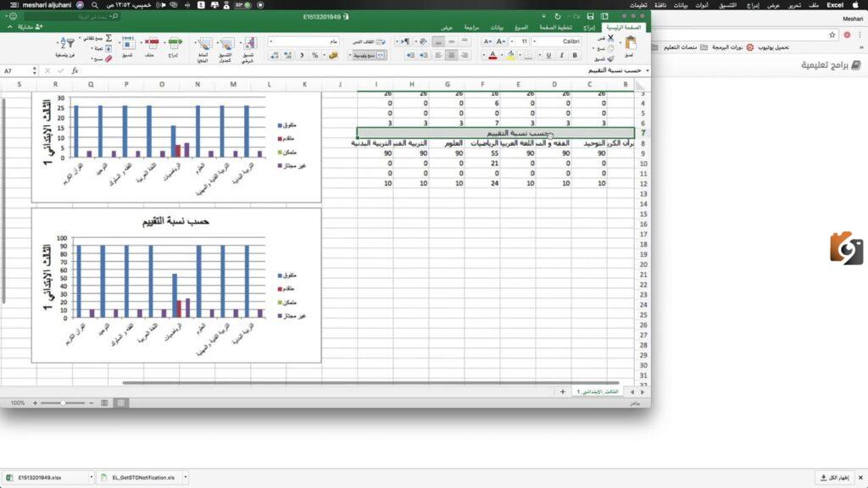Open the Calibri font name dropdown
Image resolution: width=868 pixels, height=488 pixels.
point(558,42)
